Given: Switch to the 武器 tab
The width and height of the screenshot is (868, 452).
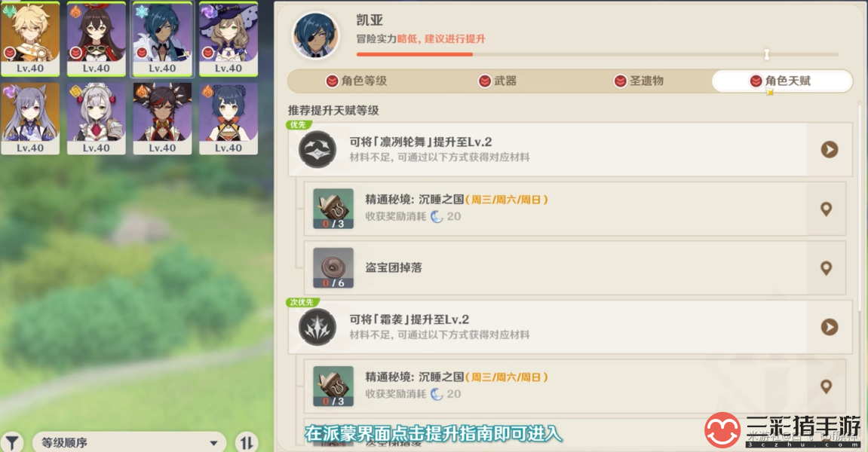Looking at the screenshot, I should (x=497, y=81).
